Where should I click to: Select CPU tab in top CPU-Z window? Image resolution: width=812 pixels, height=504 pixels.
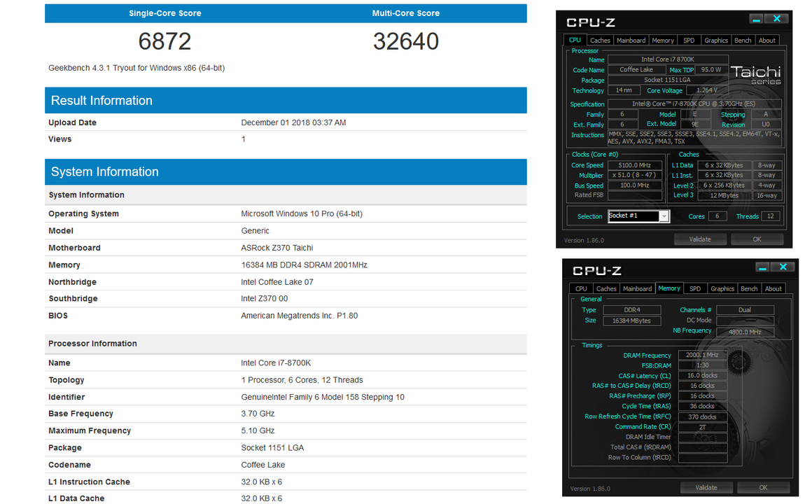(x=575, y=40)
